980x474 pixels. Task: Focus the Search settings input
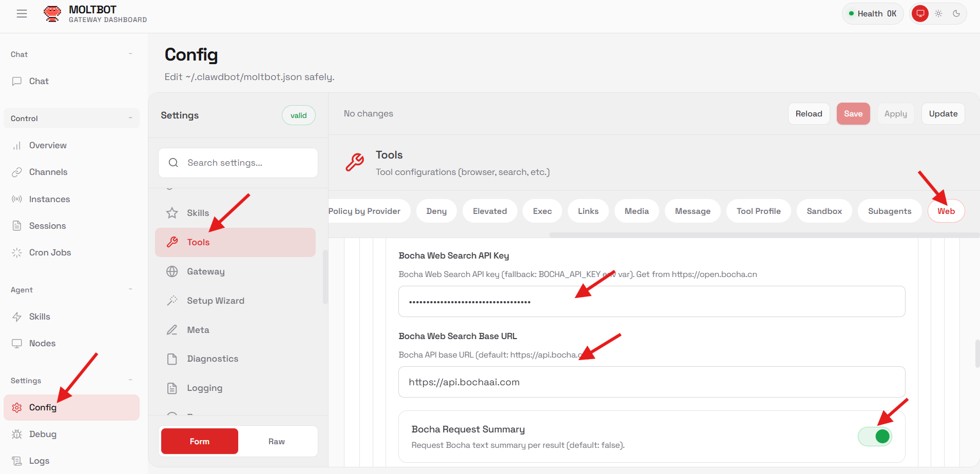238,163
